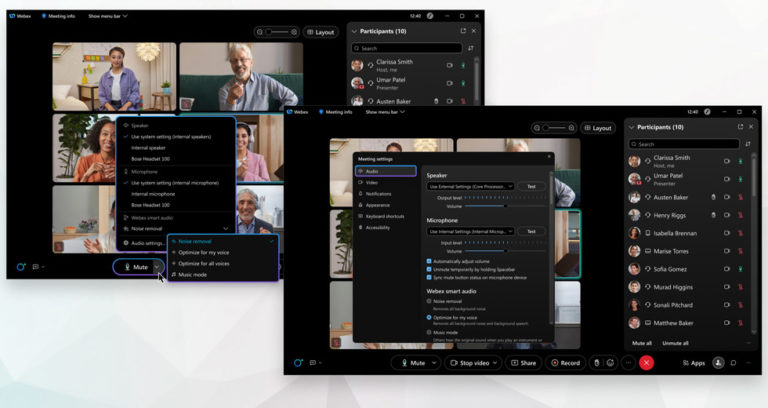Viewport: 768px width, 408px height.
Task: Expand video options arrow beside Stop video
Action: click(x=495, y=363)
